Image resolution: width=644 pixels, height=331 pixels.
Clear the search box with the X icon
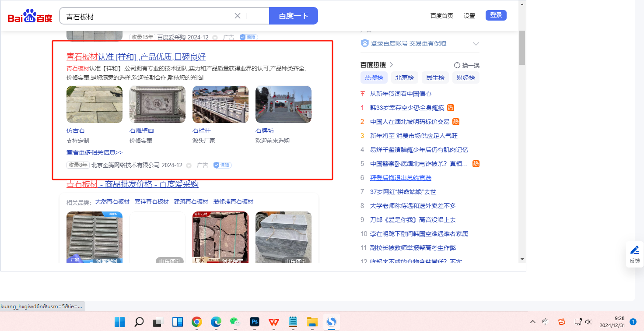click(238, 16)
